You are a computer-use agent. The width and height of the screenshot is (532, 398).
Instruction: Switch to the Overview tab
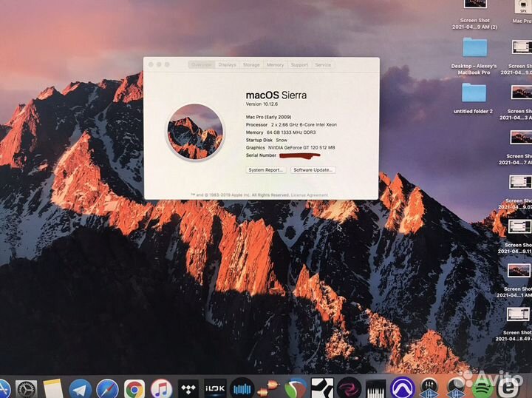point(202,64)
